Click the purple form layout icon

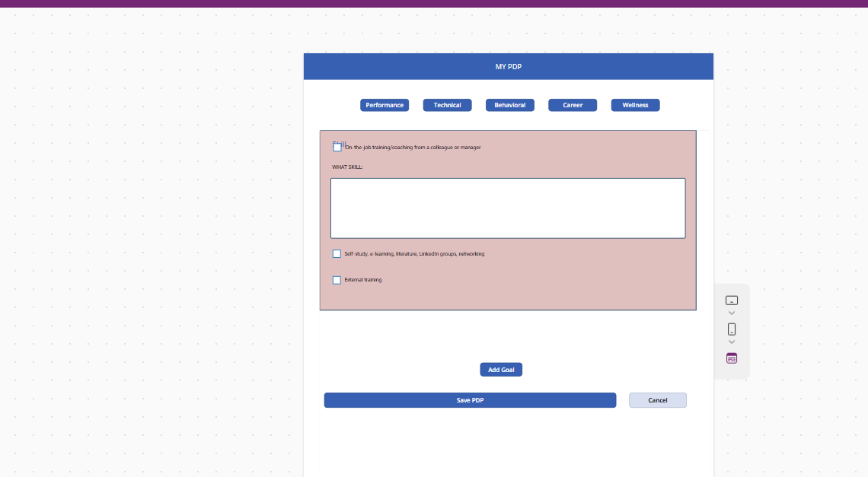(731, 358)
